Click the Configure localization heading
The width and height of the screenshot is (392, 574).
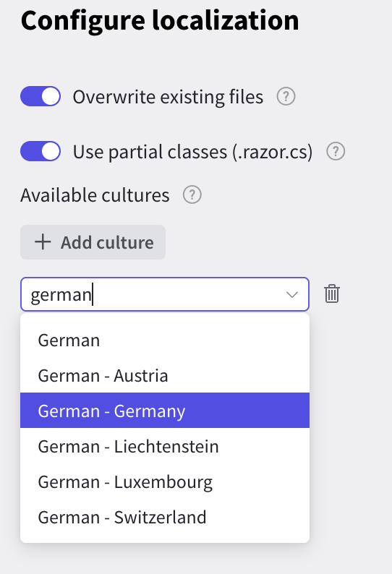pyautogui.click(x=160, y=21)
